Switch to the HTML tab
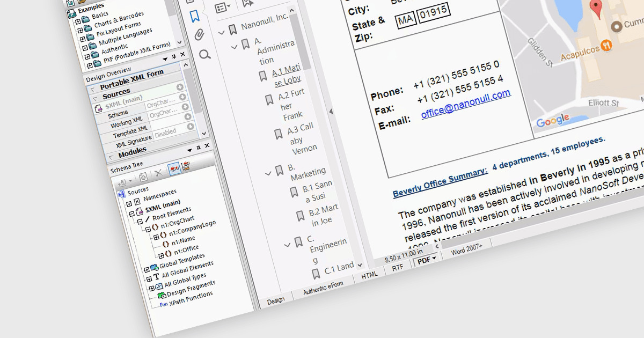 (370, 275)
